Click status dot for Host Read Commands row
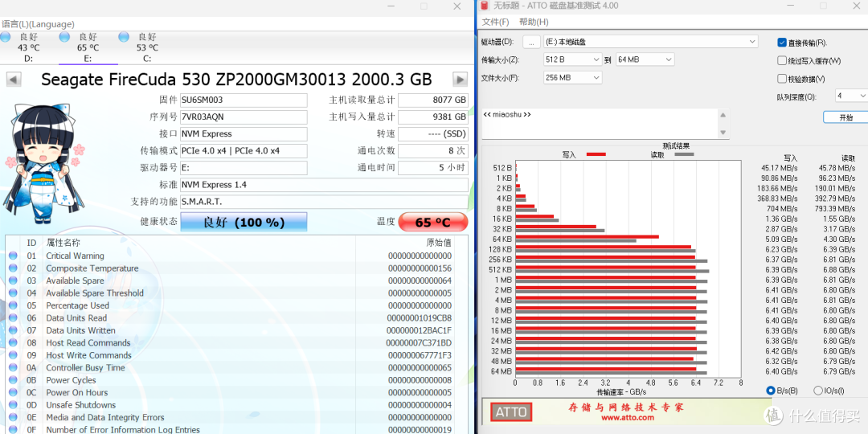 14,342
